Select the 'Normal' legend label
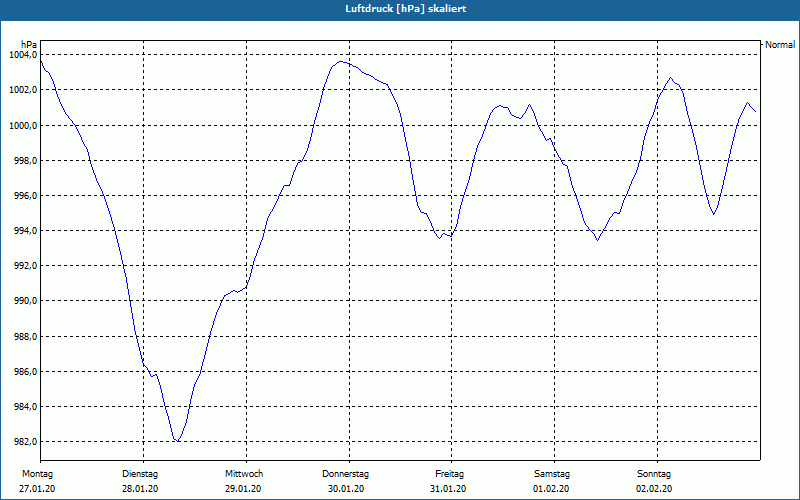 780,45
